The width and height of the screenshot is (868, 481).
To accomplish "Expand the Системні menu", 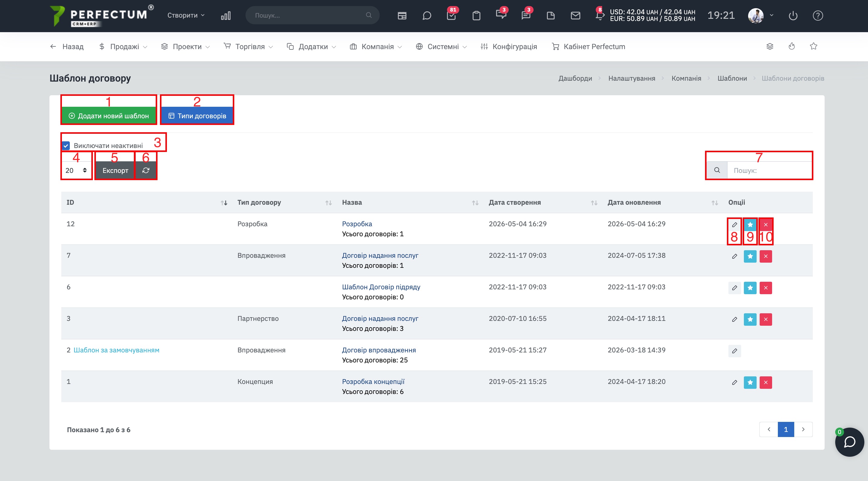I will coord(441,46).
